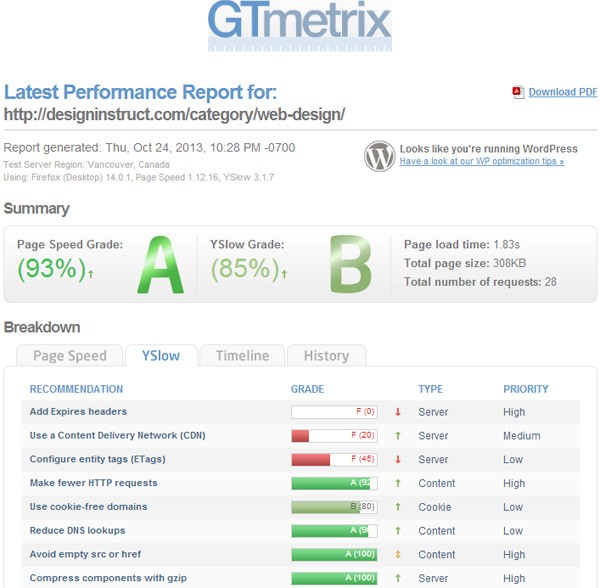Open the Download PDF link

coord(562,92)
